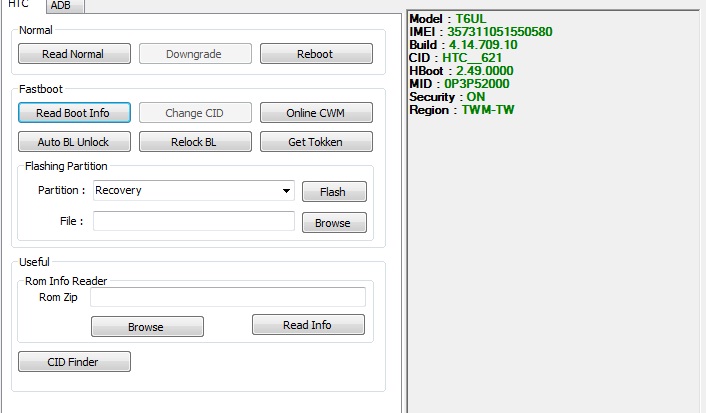Reboot the device with Reboot button
This screenshot has height=413, width=706.
316,54
